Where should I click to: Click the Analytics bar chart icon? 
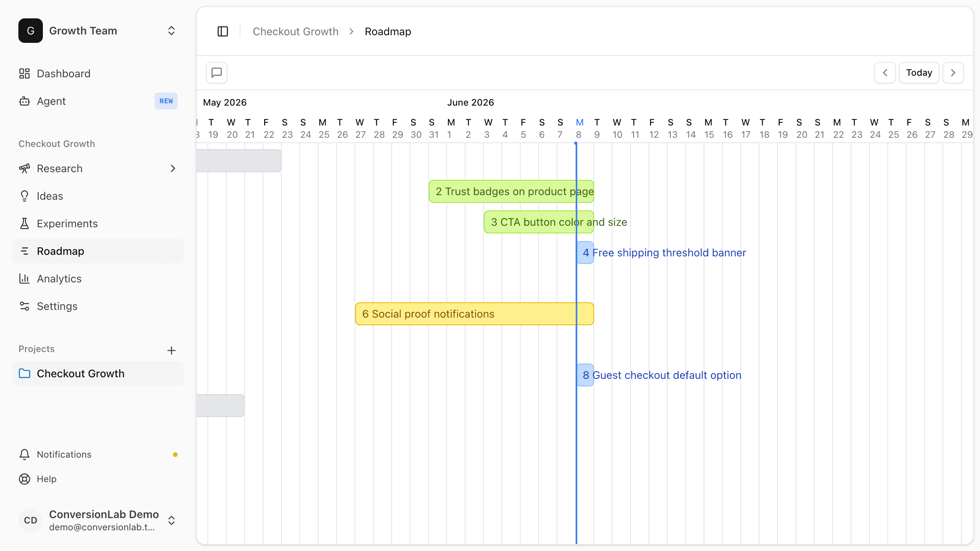tap(24, 279)
